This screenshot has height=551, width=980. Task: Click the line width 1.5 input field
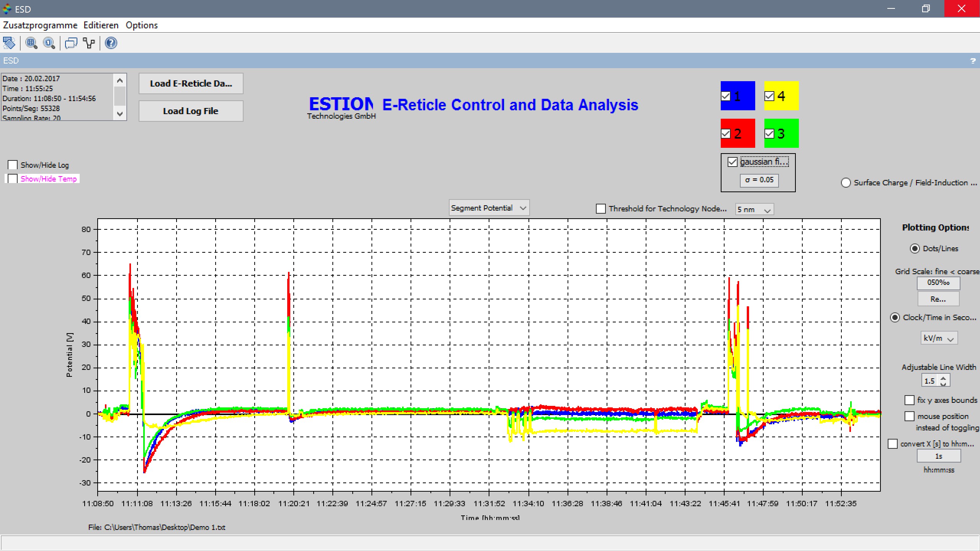tap(930, 381)
